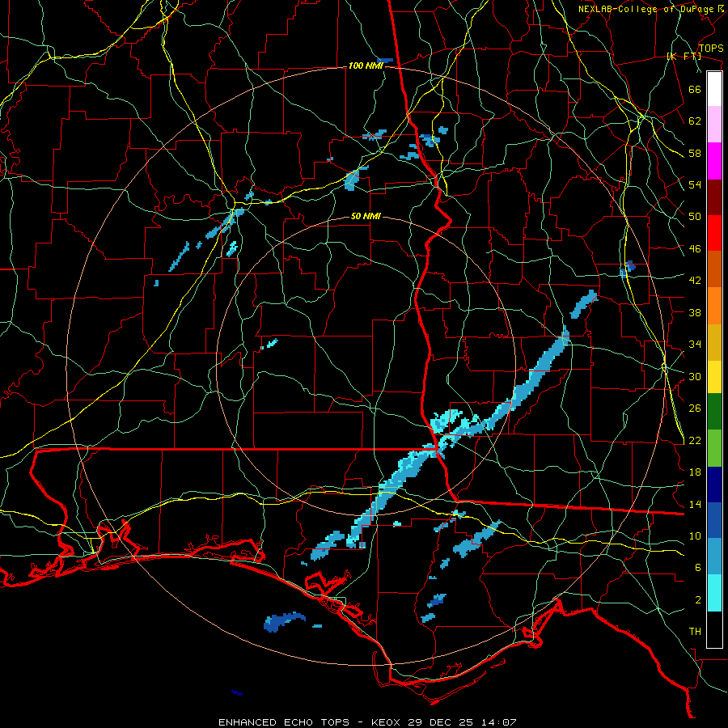This screenshot has height=728, width=728.
Task: Click legend value '38'
Action: (695, 312)
